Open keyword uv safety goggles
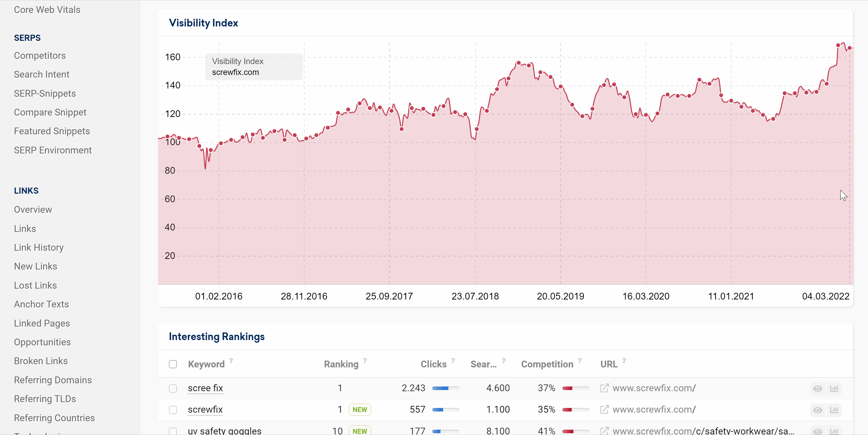Viewport: 868px width, 435px height. [x=225, y=431]
